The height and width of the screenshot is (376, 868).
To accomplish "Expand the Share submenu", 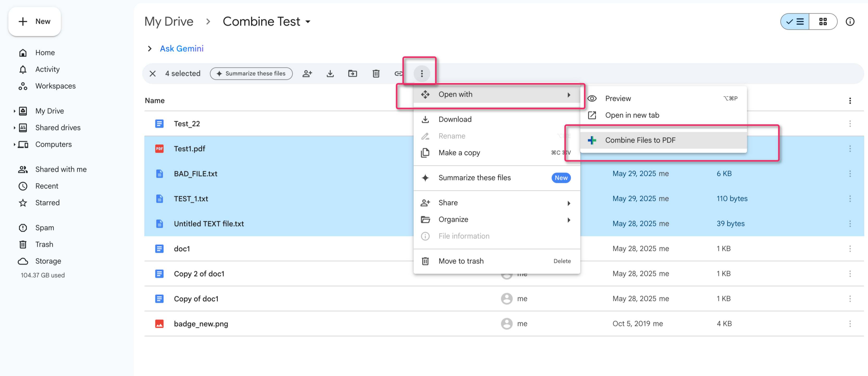I will (497, 203).
